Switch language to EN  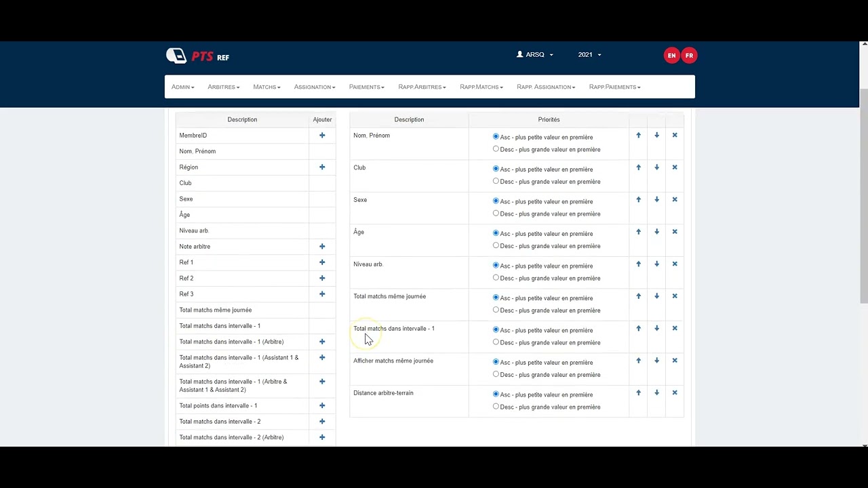[671, 56]
